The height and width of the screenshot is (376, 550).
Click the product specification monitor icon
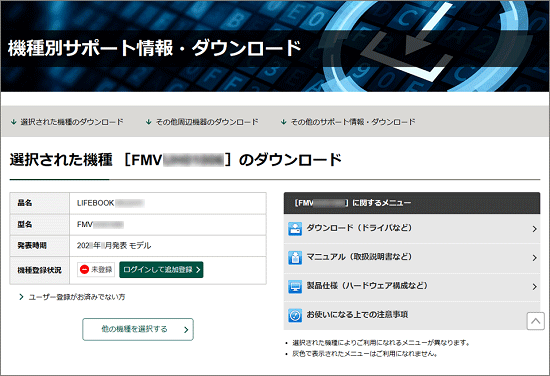point(295,286)
